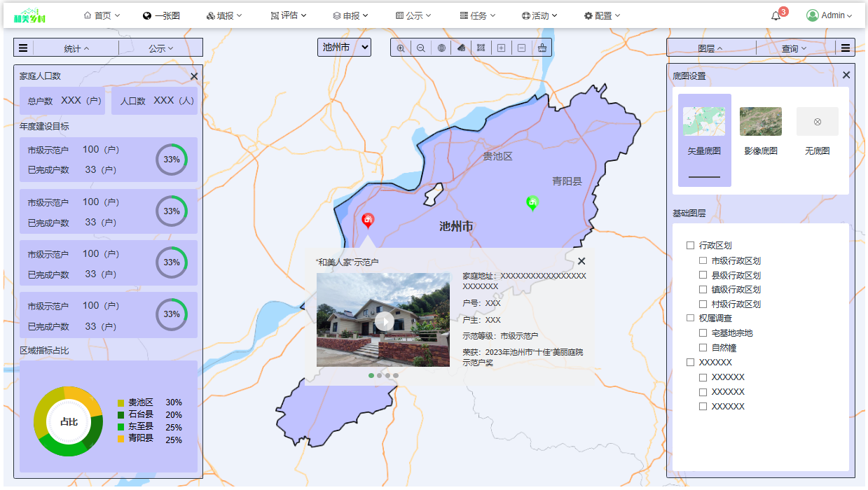
Task: Select the hatched area measure tool
Action: point(481,48)
